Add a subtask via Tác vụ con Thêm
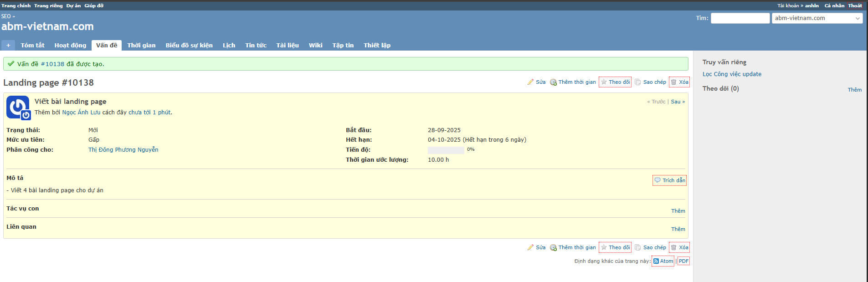This screenshot has height=282, width=868. click(678, 211)
